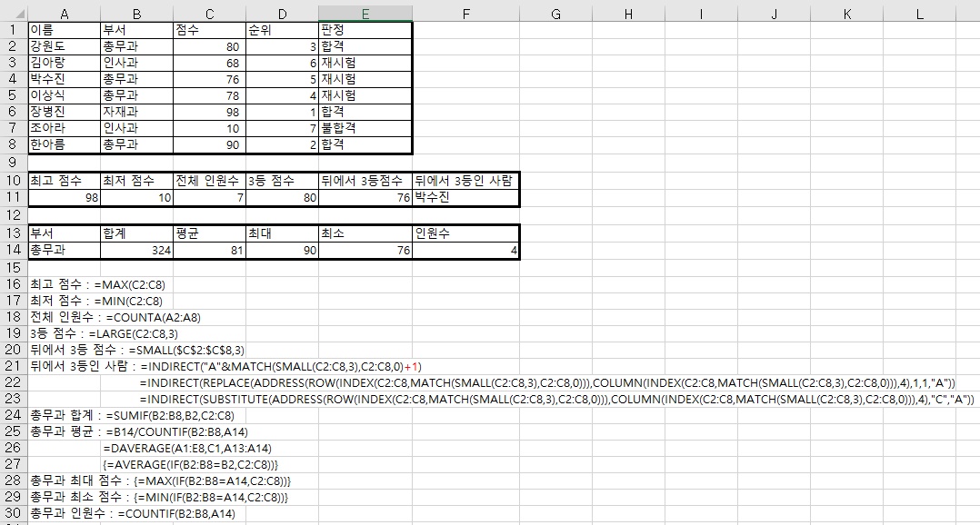Click the average value 81
The height and width of the screenshot is (525, 980).
(x=209, y=250)
